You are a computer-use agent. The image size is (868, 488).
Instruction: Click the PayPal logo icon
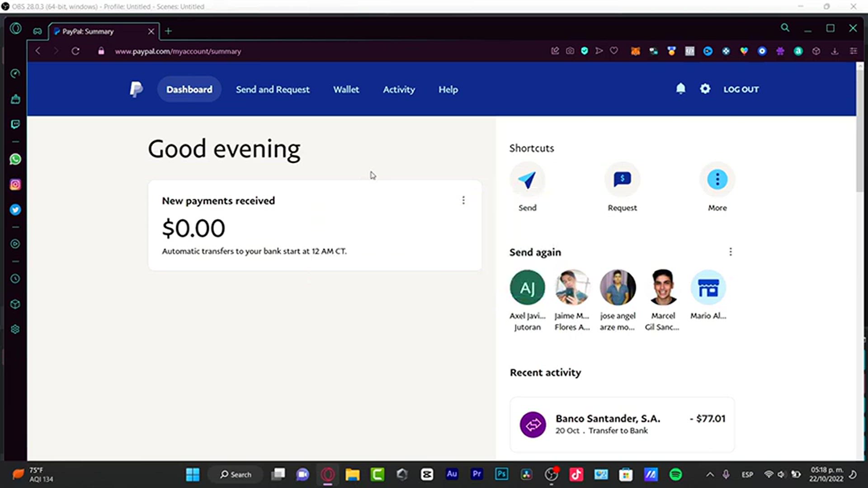136,89
